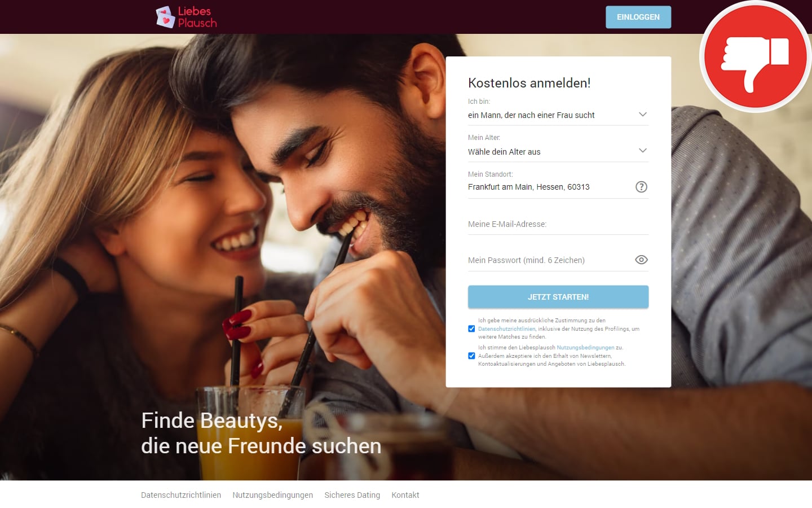The width and height of the screenshot is (812, 508).
Task: Click the Liebes Plausch logo icon
Action: click(165, 17)
